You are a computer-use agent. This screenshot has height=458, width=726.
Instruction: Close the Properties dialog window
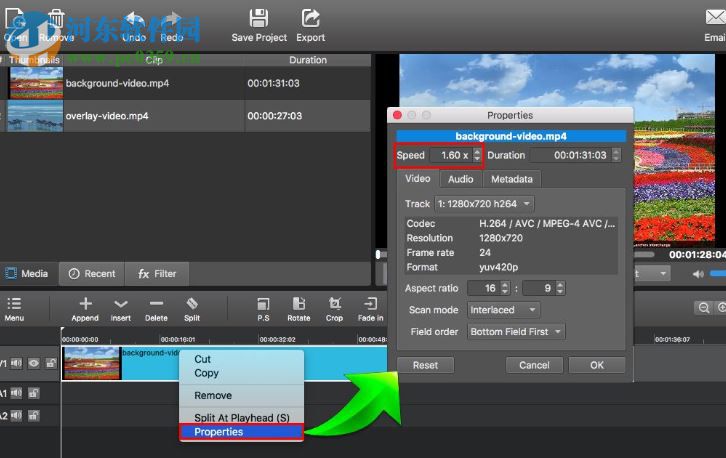397,115
